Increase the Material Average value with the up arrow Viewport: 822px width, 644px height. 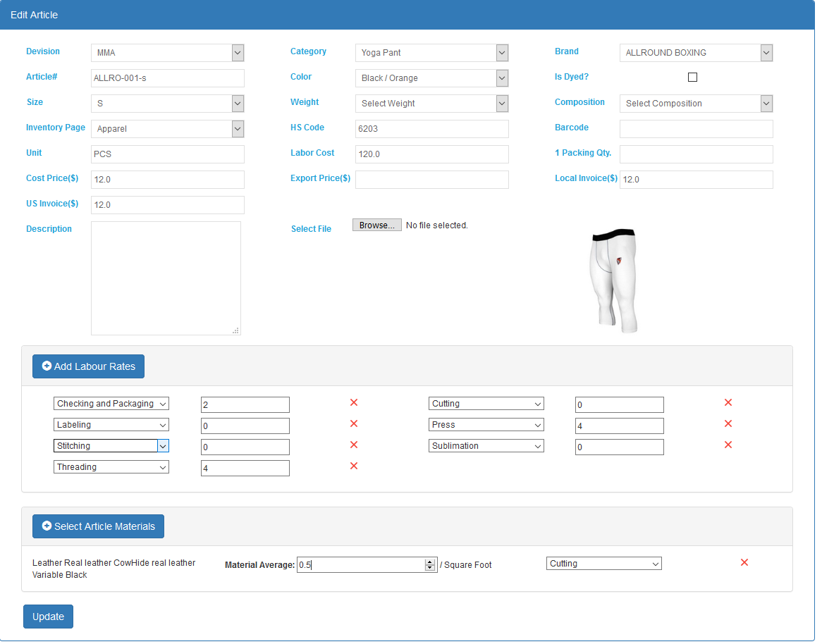click(x=429, y=562)
